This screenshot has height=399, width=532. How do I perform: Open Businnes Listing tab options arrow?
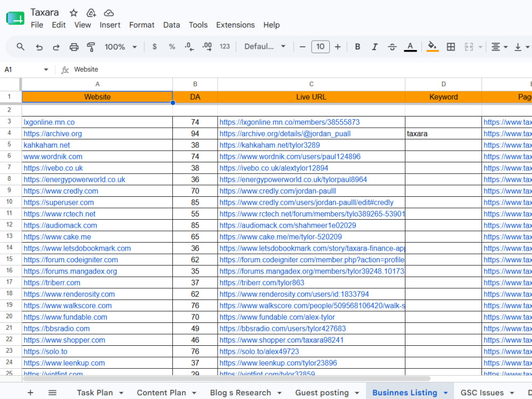coord(445,393)
